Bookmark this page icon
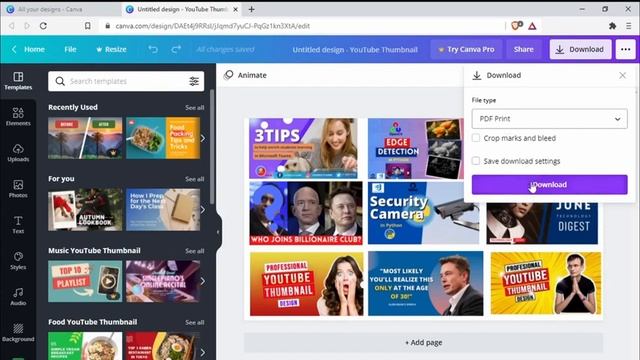 click(x=88, y=26)
